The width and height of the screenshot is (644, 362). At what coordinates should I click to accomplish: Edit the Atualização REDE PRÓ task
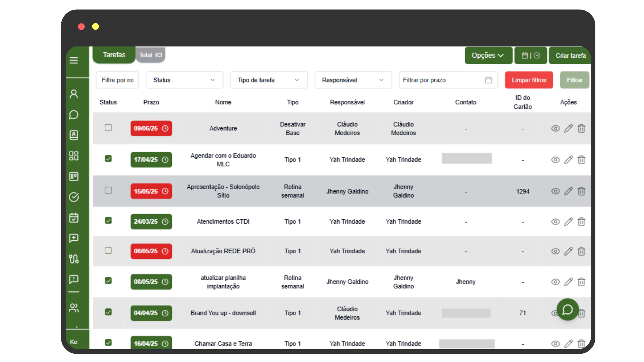tap(568, 251)
